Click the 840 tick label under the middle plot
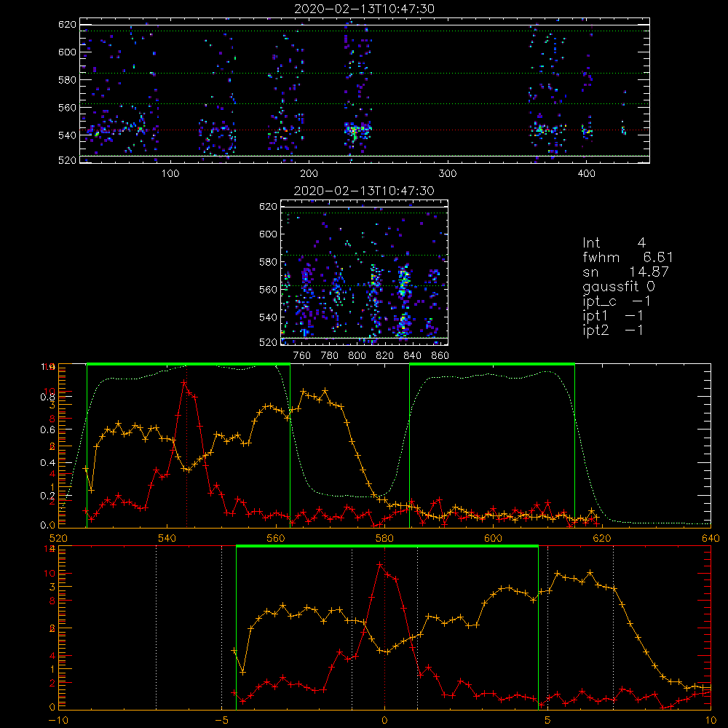This screenshot has width=728, height=728. pos(412,356)
